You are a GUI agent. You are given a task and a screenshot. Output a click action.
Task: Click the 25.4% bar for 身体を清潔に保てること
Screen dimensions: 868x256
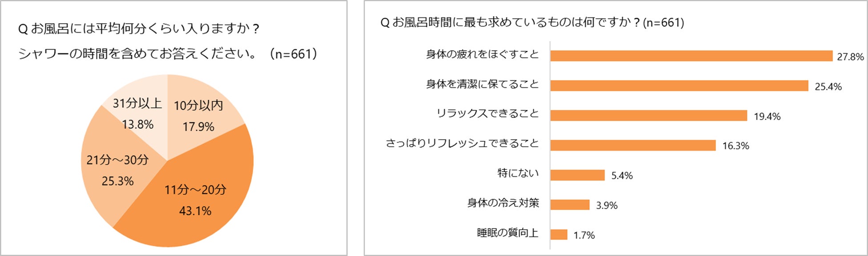coord(679,86)
